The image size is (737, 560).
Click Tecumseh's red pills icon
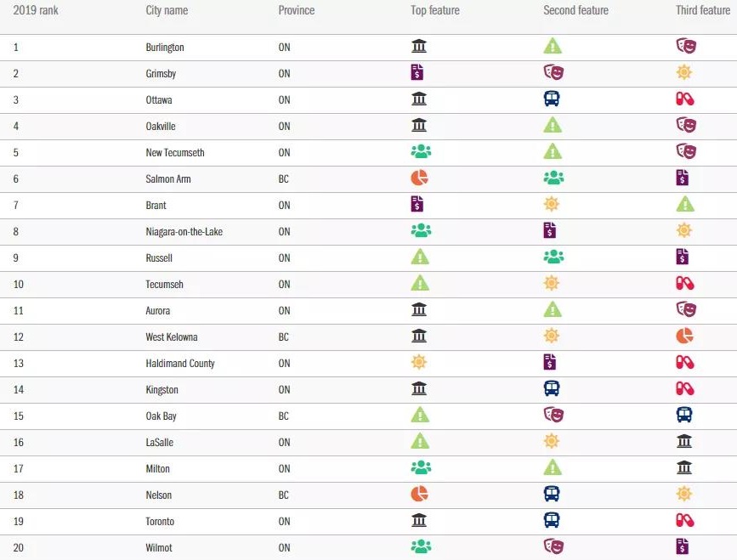pos(684,284)
